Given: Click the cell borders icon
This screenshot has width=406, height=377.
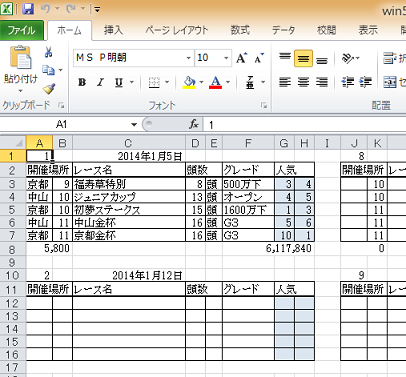Looking at the screenshot, I should [x=154, y=82].
